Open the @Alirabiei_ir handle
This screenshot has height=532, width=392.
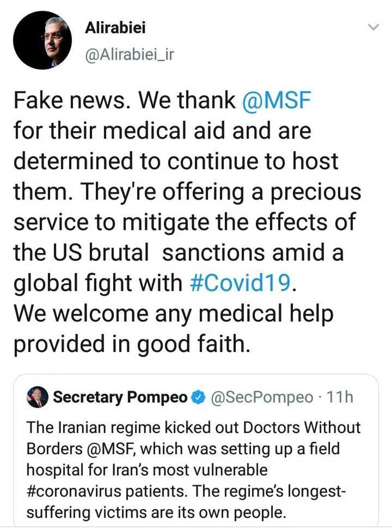coord(129,54)
